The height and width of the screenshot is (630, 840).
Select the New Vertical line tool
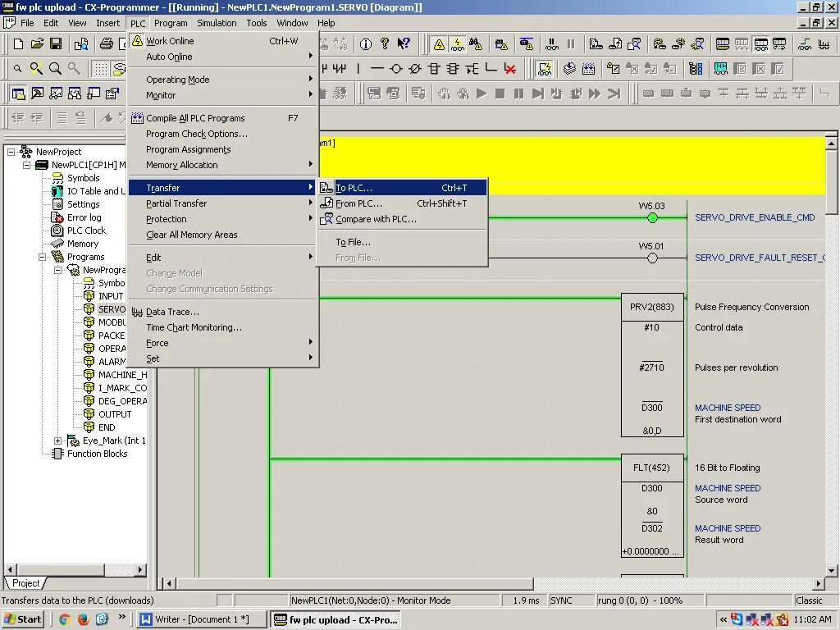[x=358, y=69]
